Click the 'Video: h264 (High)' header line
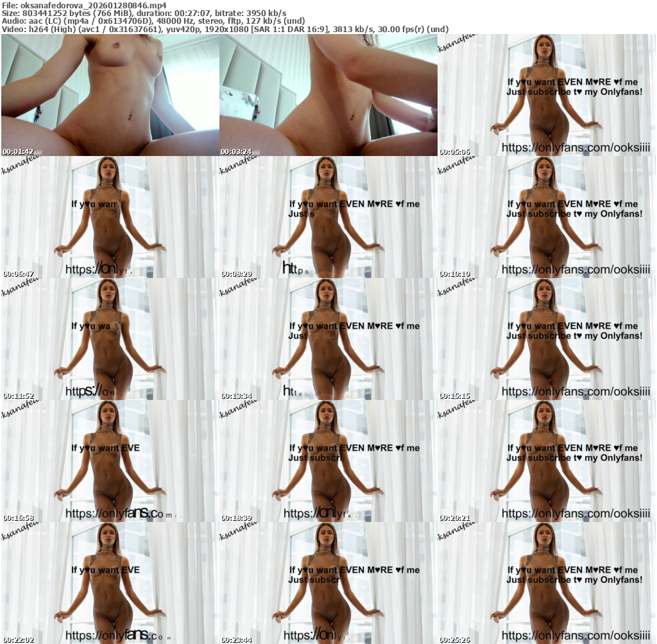This screenshot has height=644, width=657. (225, 30)
